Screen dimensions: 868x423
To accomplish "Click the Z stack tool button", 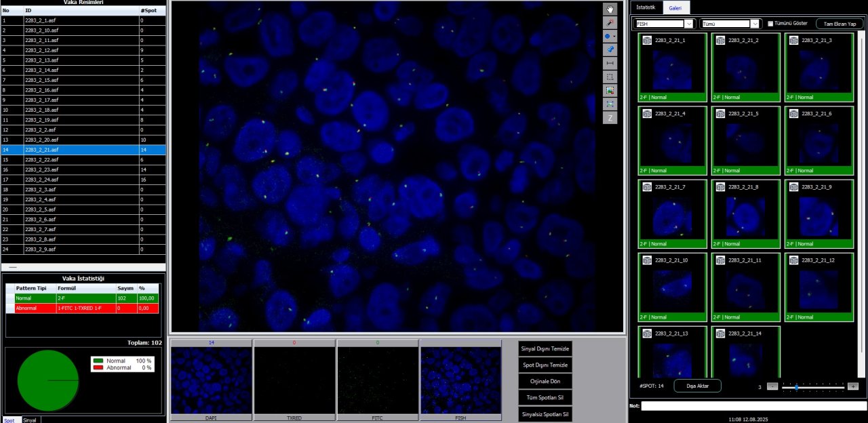I will pos(610,117).
